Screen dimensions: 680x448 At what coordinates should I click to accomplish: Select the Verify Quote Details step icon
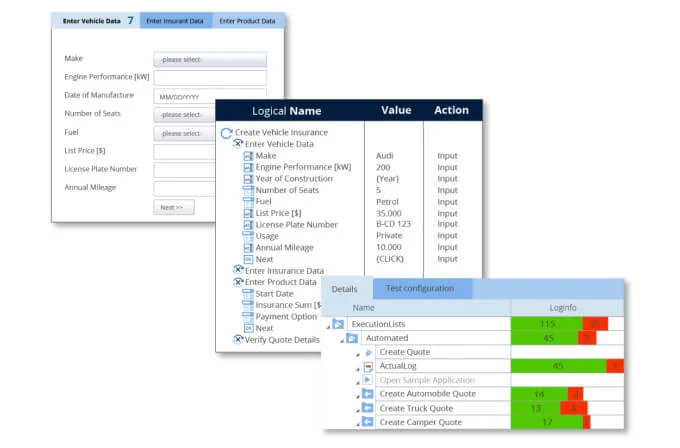[x=238, y=339]
